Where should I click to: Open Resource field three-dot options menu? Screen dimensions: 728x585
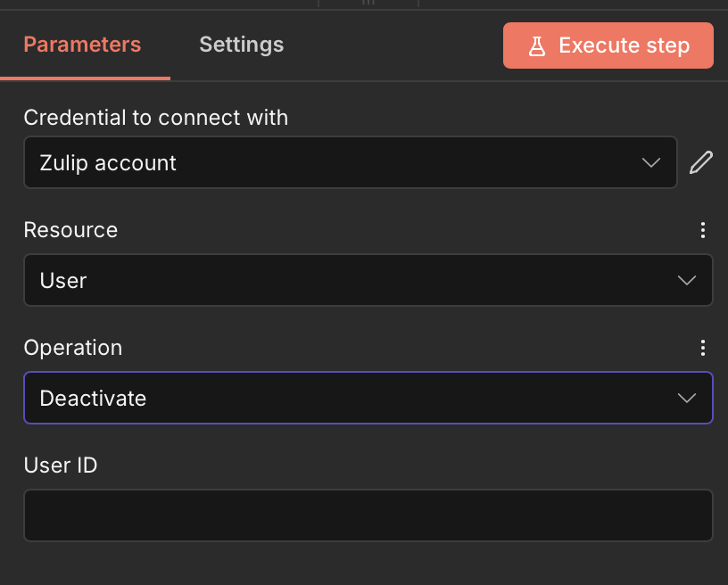point(702,230)
